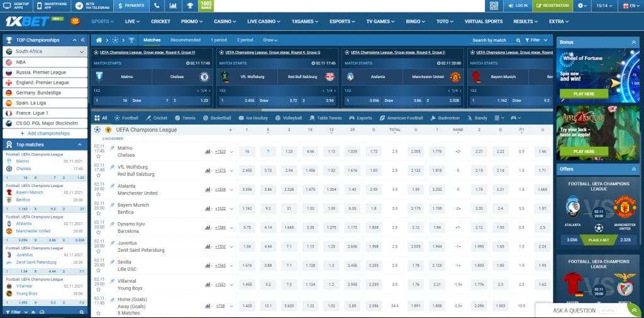Open statistics chart for Malmo Chelsea row
This screenshot has width=644, height=318.
point(208,152)
